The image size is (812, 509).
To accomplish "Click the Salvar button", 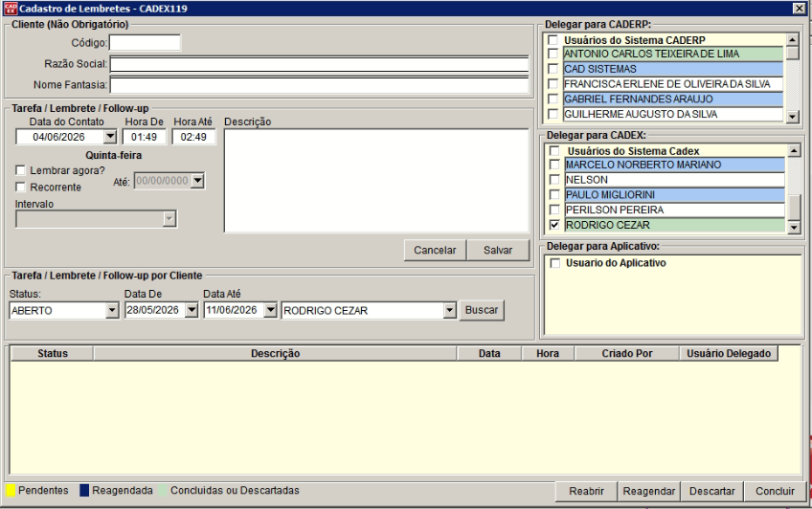I will 498,250.
